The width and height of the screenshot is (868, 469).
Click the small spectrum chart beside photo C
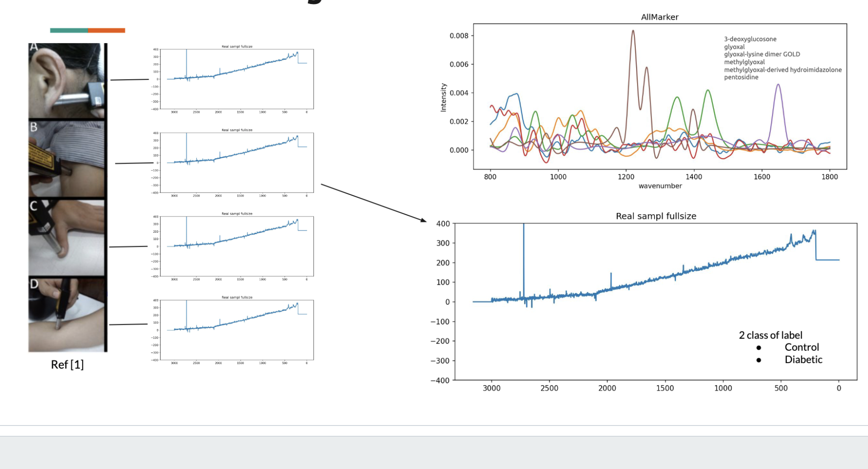point(237,246)
